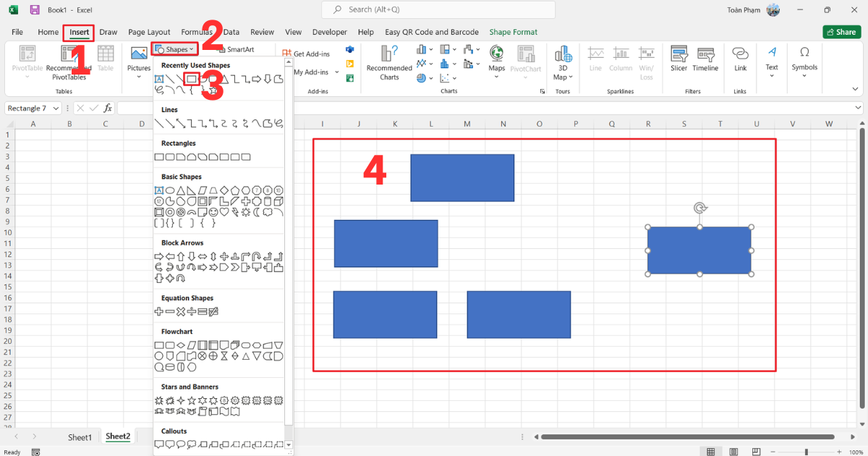Viewport: 868px width, 456px height.
Task: Click the purple Save icon in title bar
Action: pos(35,10)
